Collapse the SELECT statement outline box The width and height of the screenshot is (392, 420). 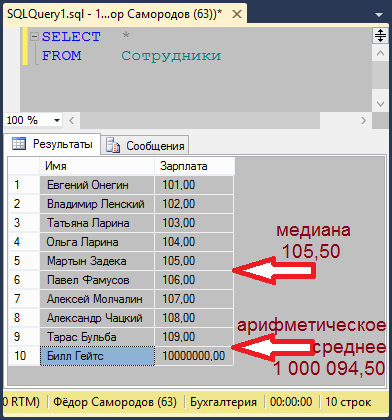[x=34, y=36]
